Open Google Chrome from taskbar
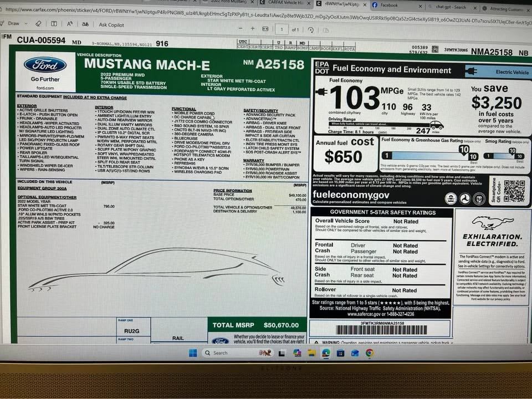The image size is (532, 399). [x=370, y=353]
